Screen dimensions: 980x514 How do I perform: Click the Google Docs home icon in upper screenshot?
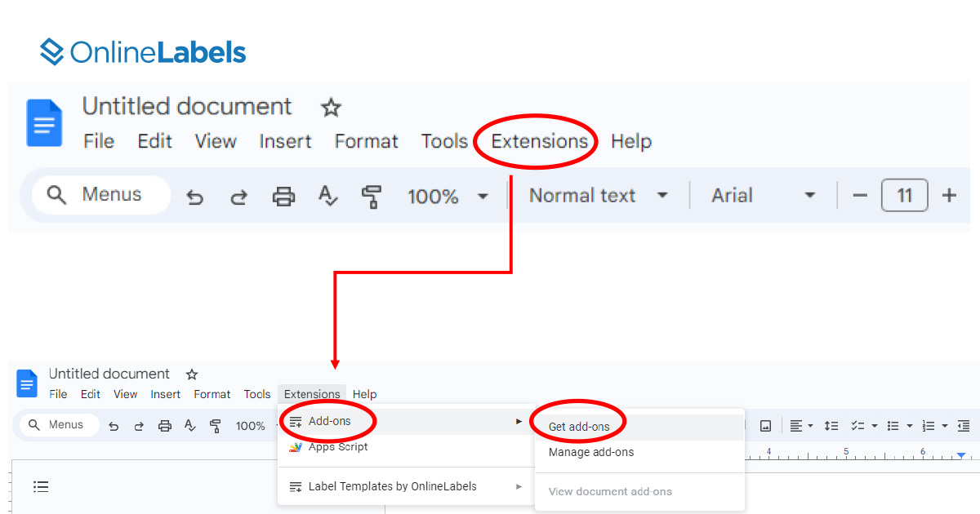(x=44, y=122)
